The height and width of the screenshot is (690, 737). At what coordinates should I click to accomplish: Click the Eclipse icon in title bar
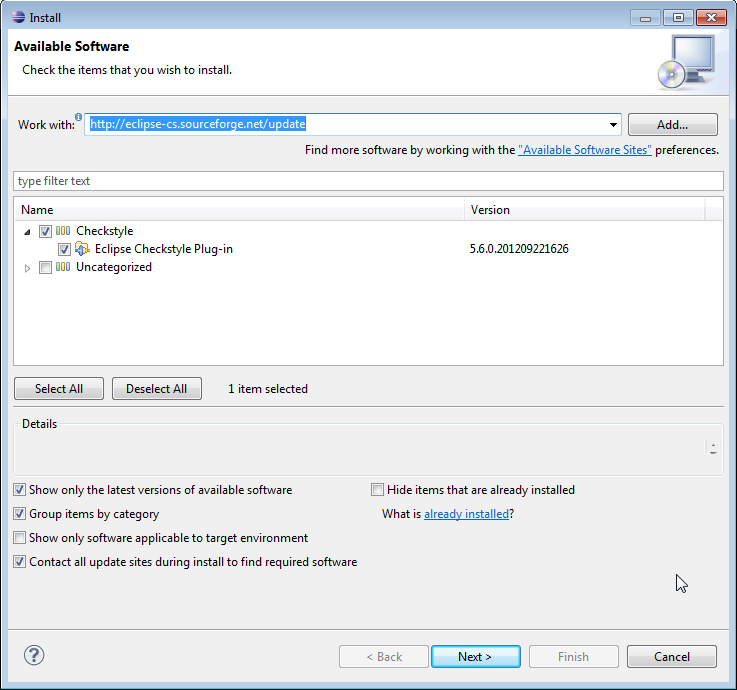point(17,17)
